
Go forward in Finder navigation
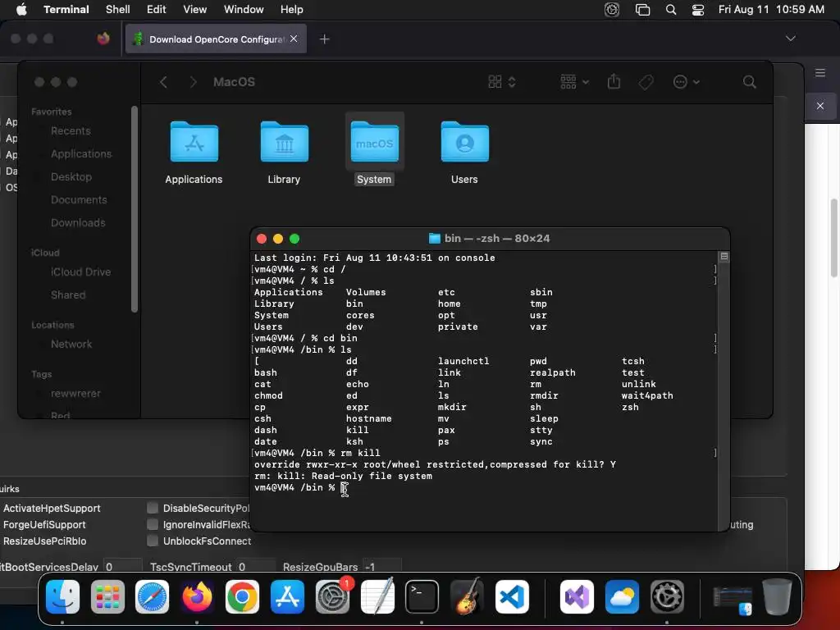(194, 82)
